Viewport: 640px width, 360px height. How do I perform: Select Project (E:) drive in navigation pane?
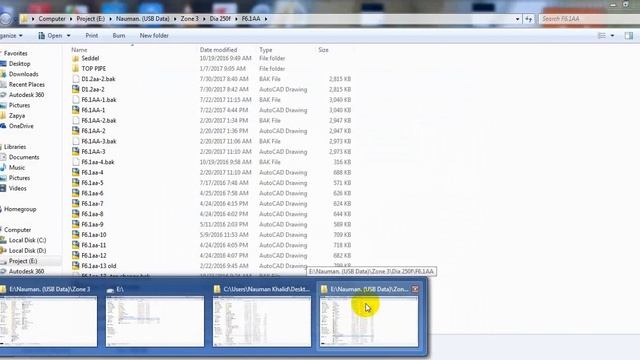pyautogui.click(x=23, y=261)
